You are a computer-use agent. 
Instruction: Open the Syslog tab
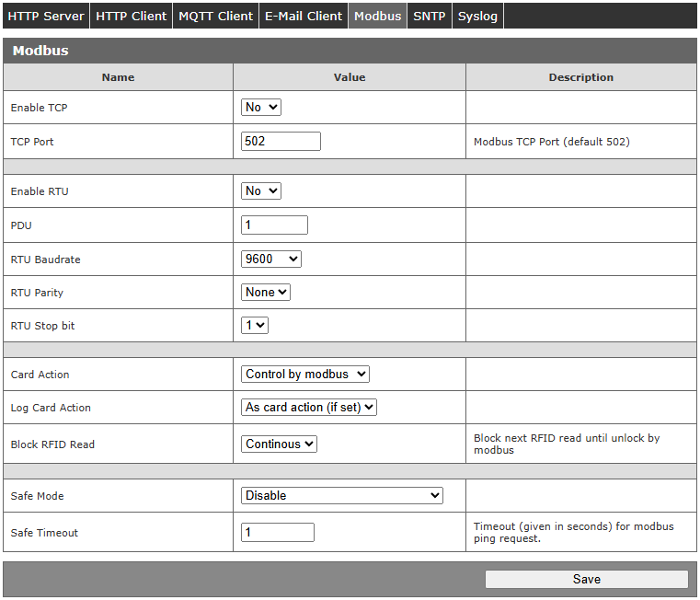click(477, 16)
